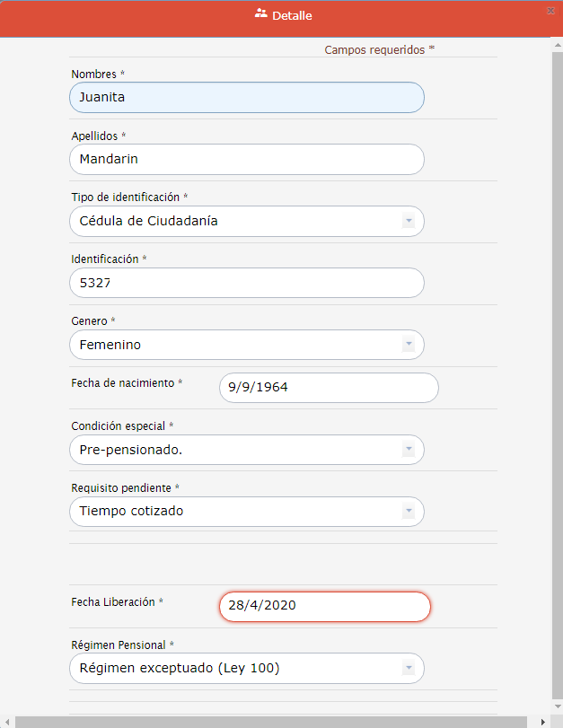This screenshot has height=728, width=563.
Task: Click the horizontal scrollbar track at bottom
Action: [x=269, y=722]
